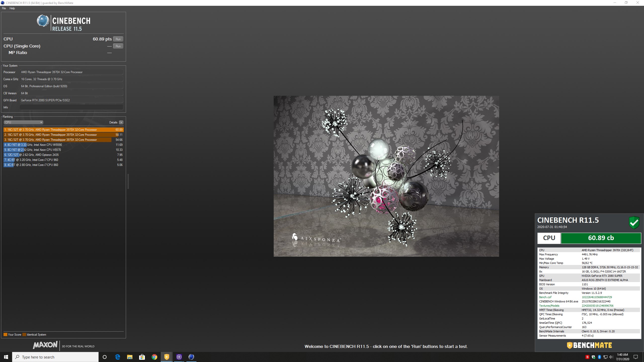This screenshot has width=644, height=362.
Task: Click the Textures/Models integrity entry
Action: (x=589, y=306)
